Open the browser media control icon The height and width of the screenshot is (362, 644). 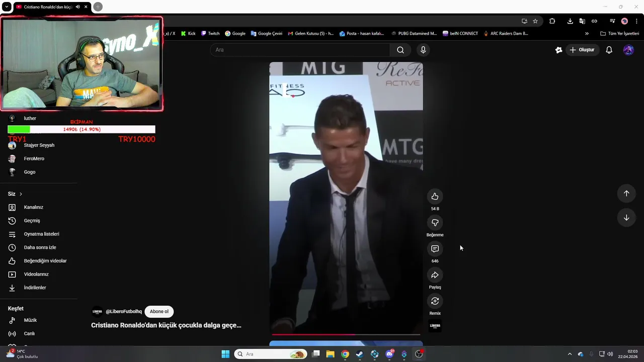(612, 21)
